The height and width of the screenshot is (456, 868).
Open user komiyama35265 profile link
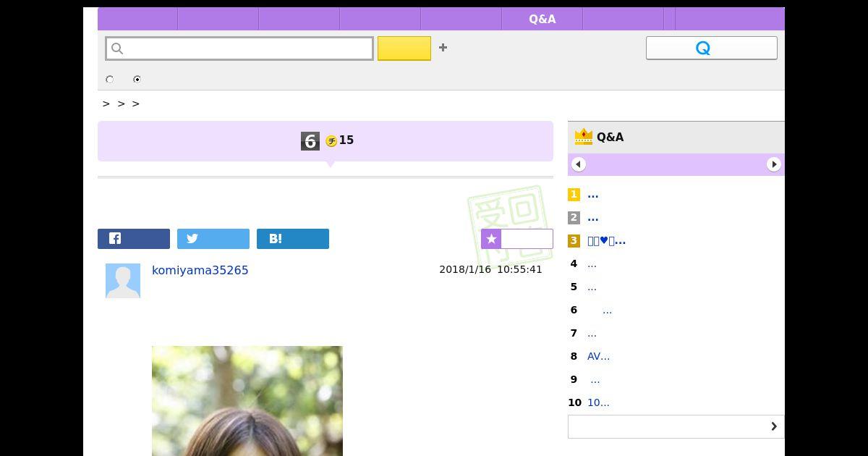click(x=200, y=270)
